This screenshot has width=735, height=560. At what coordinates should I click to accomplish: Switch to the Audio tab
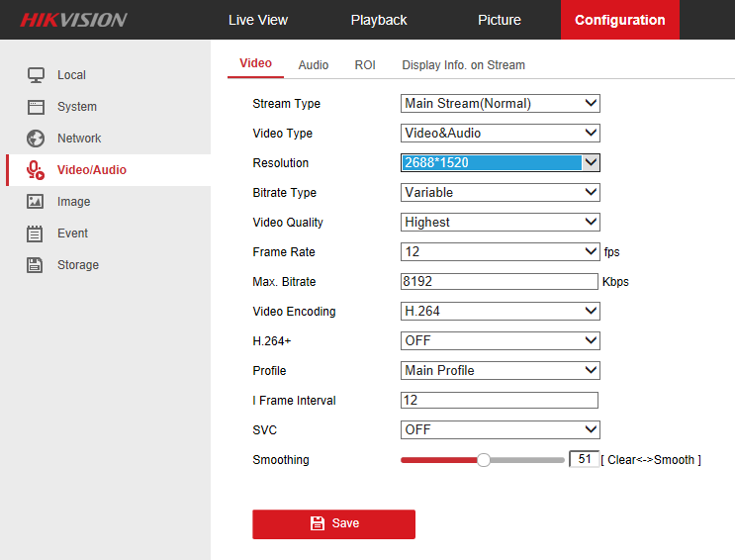(x=314, y=65)
